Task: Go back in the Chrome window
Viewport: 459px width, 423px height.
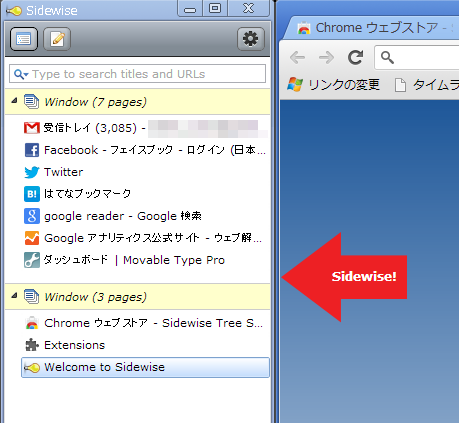Action: coord(298,57)
